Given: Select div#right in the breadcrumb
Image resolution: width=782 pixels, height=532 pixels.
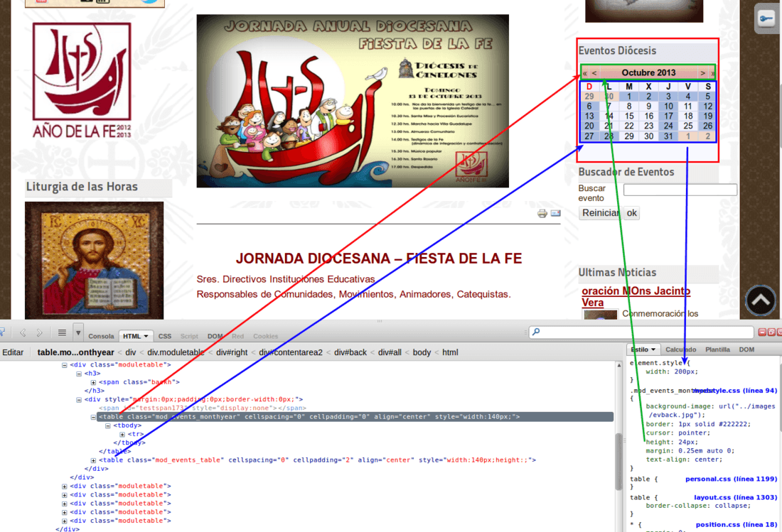Looking at the screenshot, I should pos(232,352).
